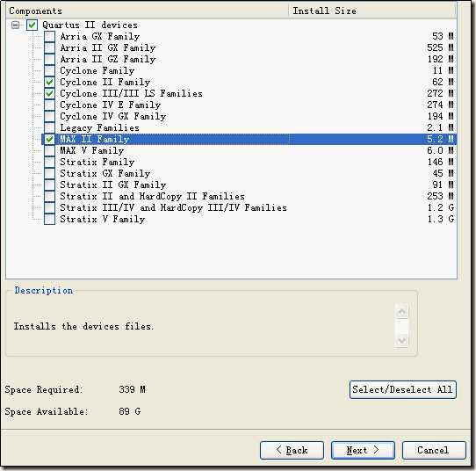Highlight the Cyclone II Family label
Viewport: 476px width, 471px height.
[x=105, y=82]
